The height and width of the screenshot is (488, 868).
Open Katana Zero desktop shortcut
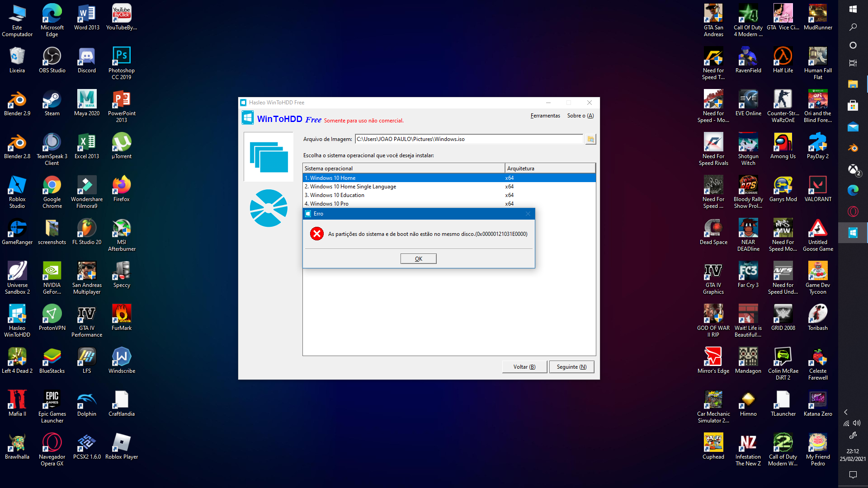click(x=818, y=404)
